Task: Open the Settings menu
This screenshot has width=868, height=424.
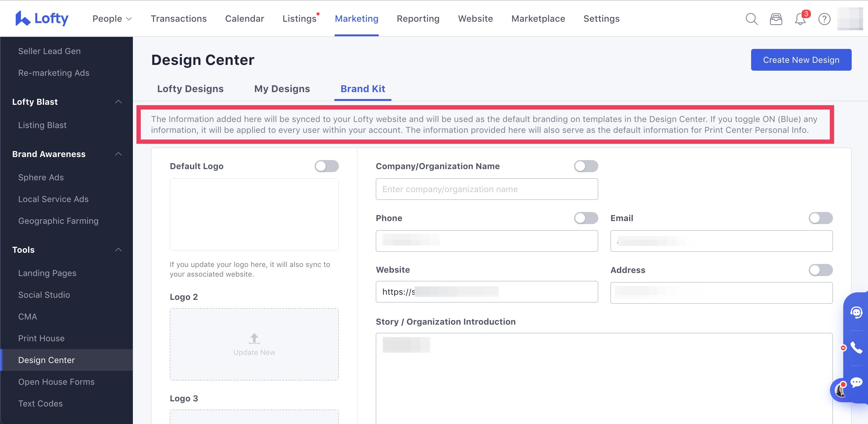Action: pos(601,18)
